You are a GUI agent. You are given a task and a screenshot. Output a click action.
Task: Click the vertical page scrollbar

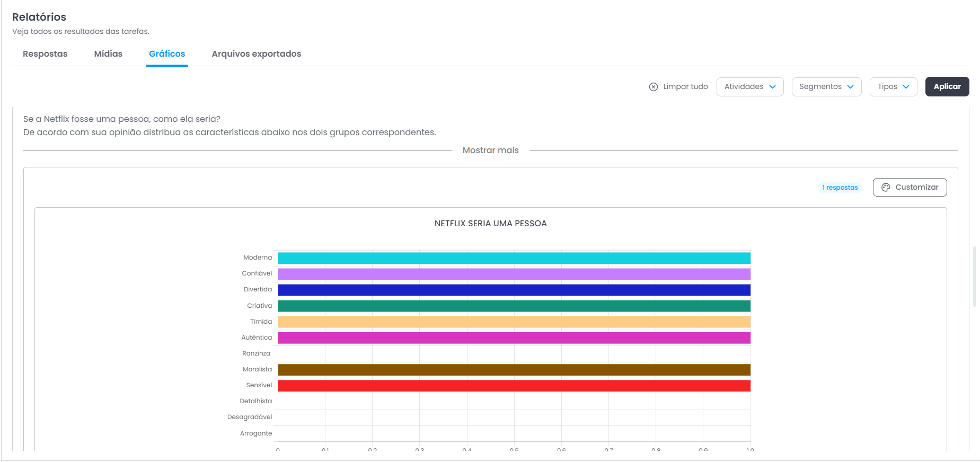974,277
